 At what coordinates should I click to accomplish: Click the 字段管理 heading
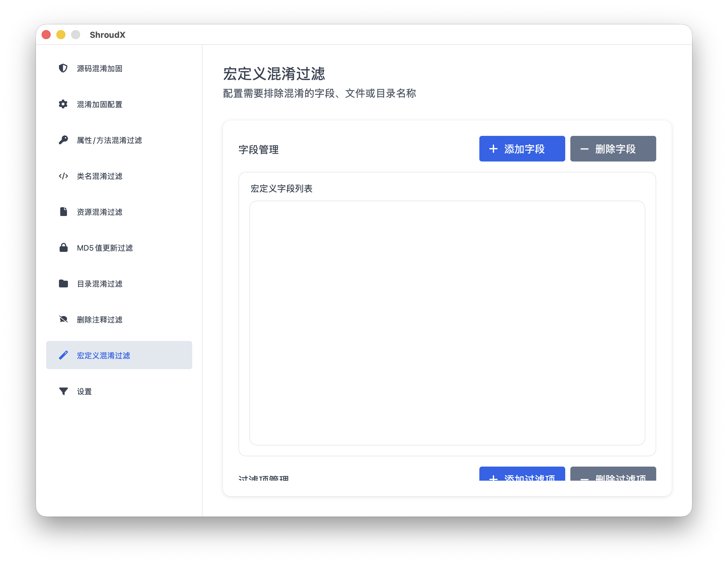click(x=258, y=150)
